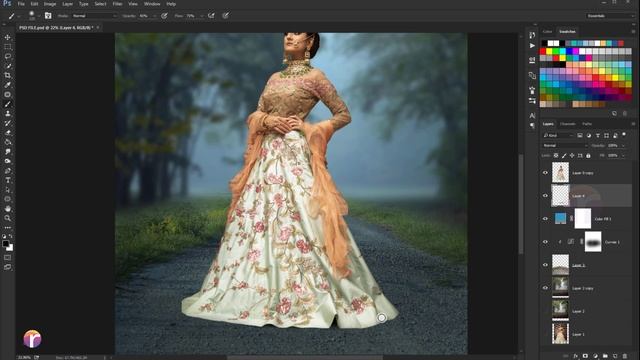
Task: Hide the Curves 1 layer
Action: point(545,242)
